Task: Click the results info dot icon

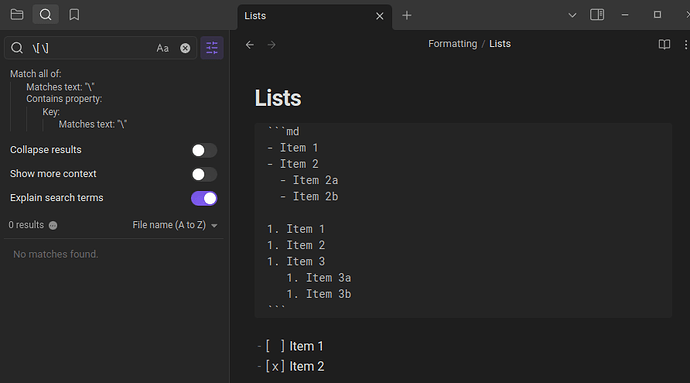Action: tap(53, 225)
